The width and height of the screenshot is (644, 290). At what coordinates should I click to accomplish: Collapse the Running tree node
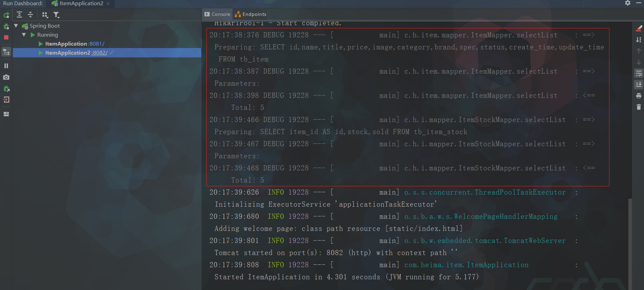click(24, 35)
